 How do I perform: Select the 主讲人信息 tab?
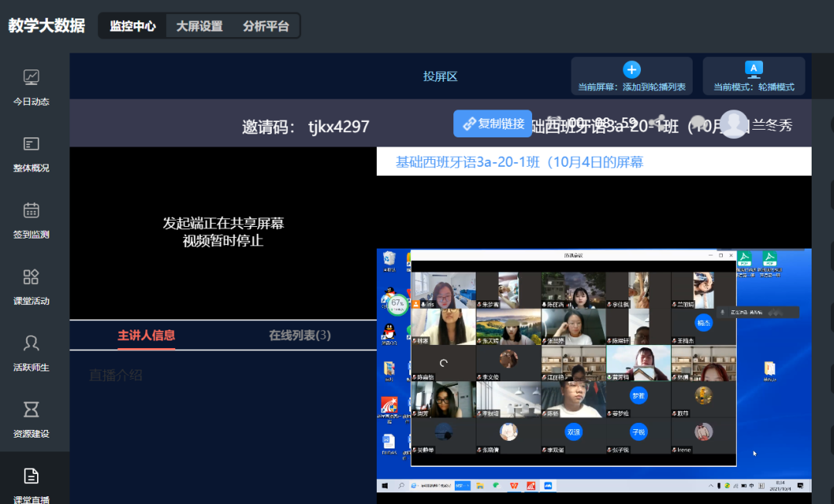coord(146,335)
